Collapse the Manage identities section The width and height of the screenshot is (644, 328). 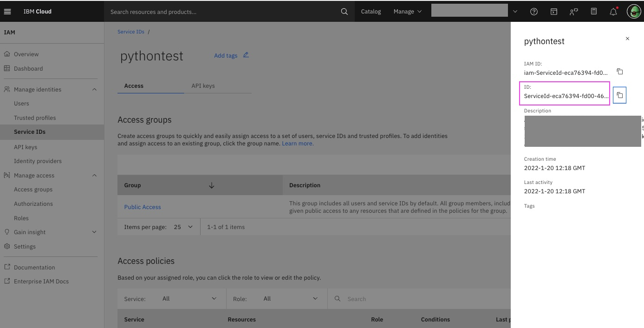tap(95, 89)
